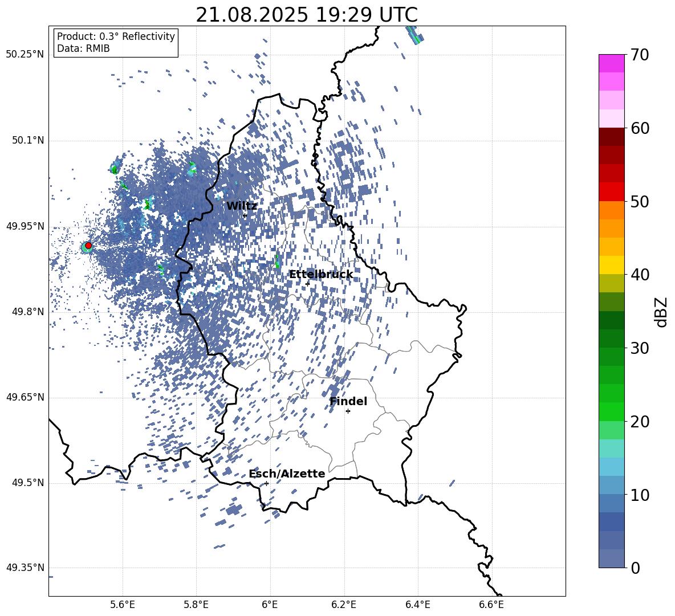
Task: Click the 6.6°E longitude label
Action: (x=491, y=605)
